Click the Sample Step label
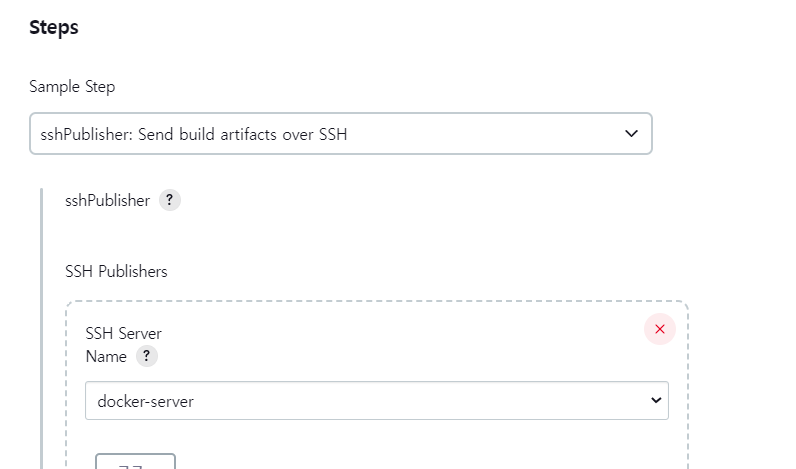 point(72,87)
